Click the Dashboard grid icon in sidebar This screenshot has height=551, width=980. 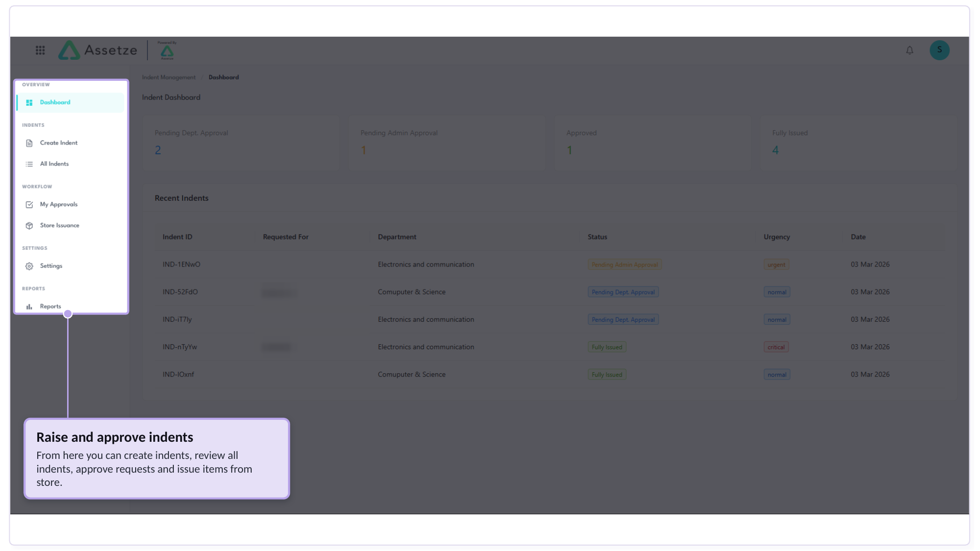pos(29,102)
